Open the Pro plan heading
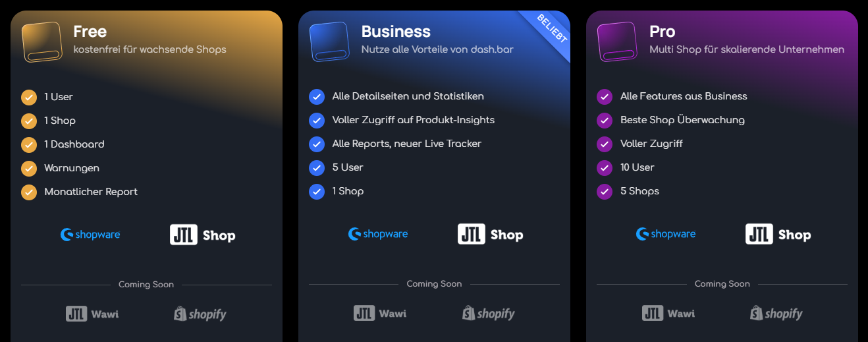 coord(662,31)
